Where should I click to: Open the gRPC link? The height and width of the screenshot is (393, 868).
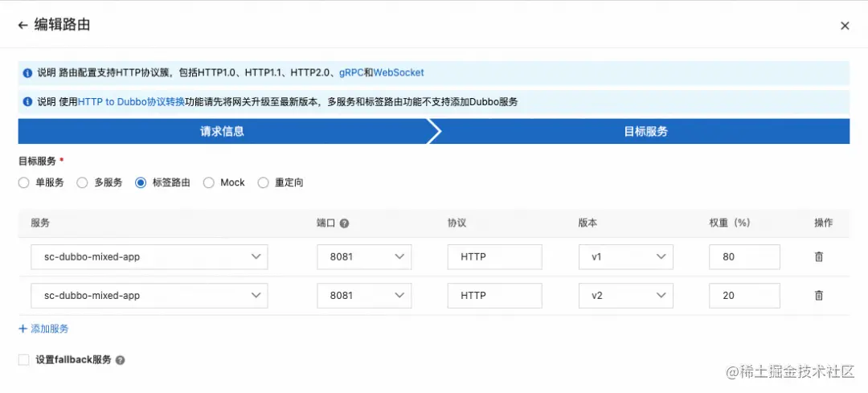pyautogui.click(x=351, y=72)
